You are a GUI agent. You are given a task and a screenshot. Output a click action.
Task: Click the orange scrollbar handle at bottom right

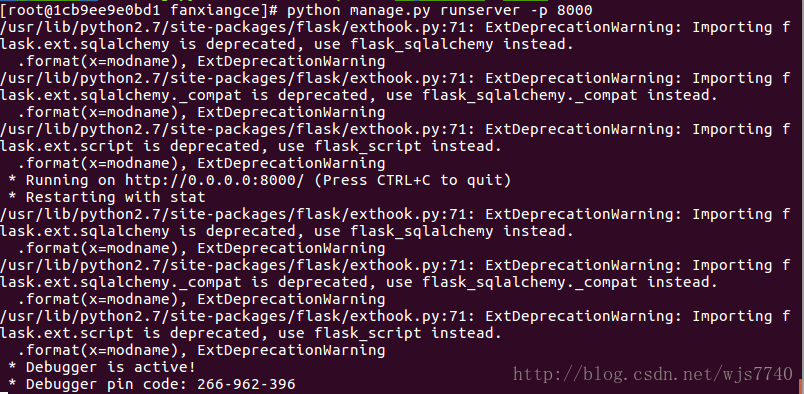tap(802, 386)
